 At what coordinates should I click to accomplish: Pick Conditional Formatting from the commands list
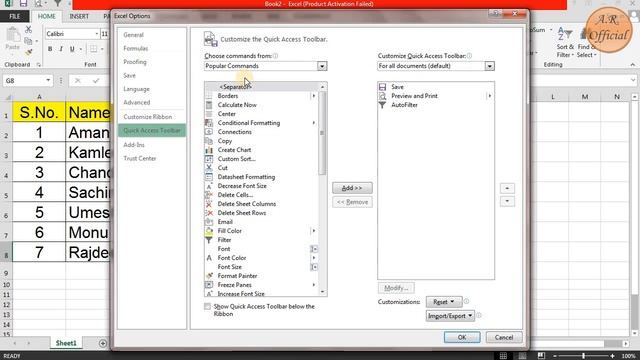coord(261,123)
